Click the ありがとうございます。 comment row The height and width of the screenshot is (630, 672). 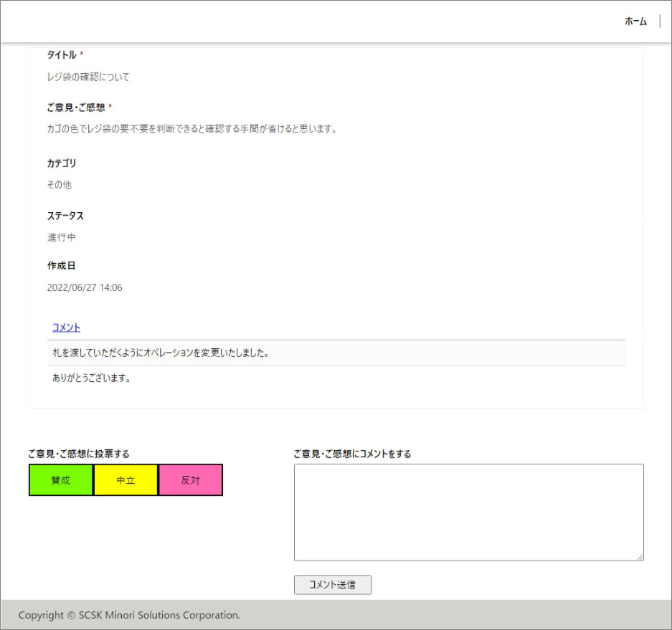(x=91, y=378)
